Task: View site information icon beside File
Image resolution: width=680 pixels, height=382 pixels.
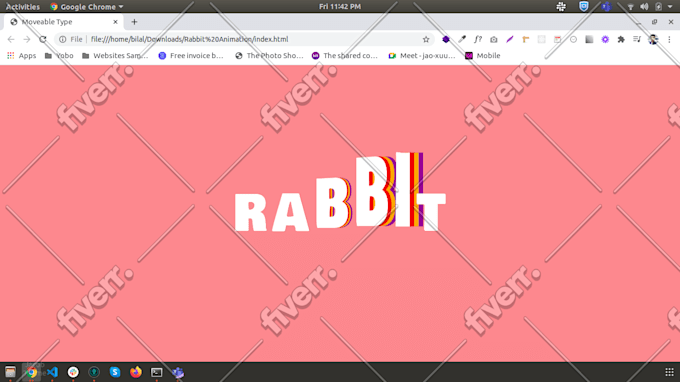Action: click(x=62, y=39)
